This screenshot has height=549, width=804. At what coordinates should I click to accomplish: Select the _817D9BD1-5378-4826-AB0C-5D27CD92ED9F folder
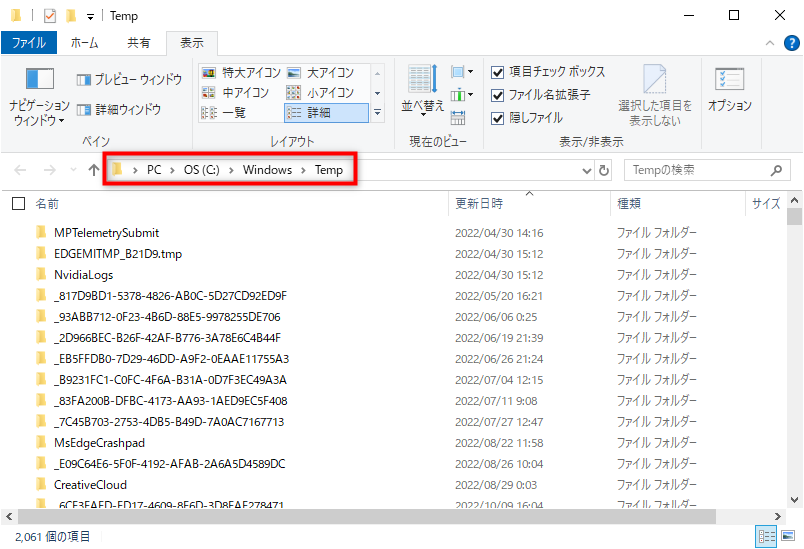170,296
